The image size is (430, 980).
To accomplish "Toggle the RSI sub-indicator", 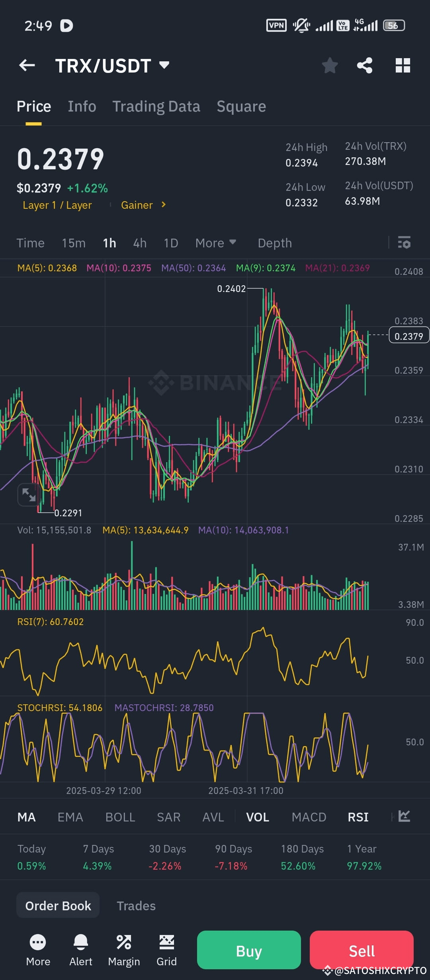I will click(x=358, y=817).
